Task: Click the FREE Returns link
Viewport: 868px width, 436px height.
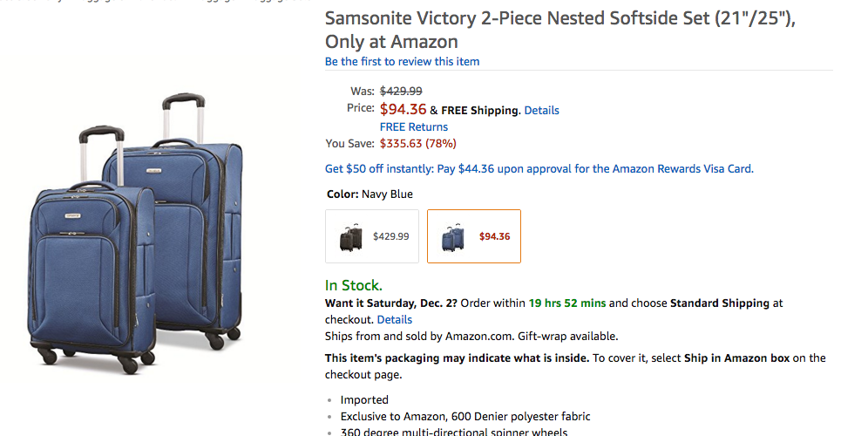Action: click(414, 126)
